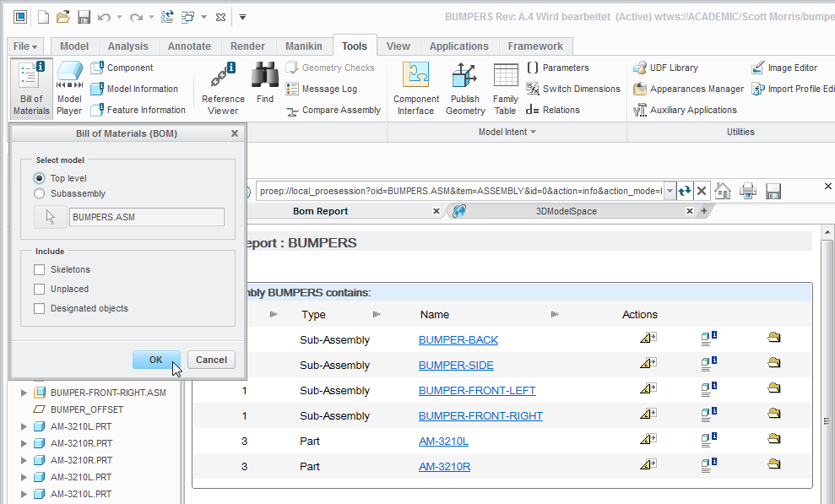Click the info action icon for BUMPER-SIDE row

coord(708,364)
